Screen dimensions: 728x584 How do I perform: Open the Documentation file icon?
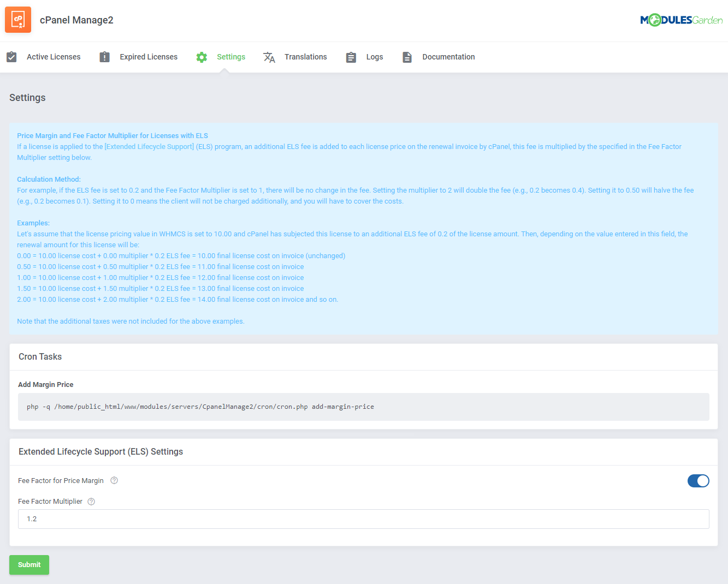tap(407, 56)
